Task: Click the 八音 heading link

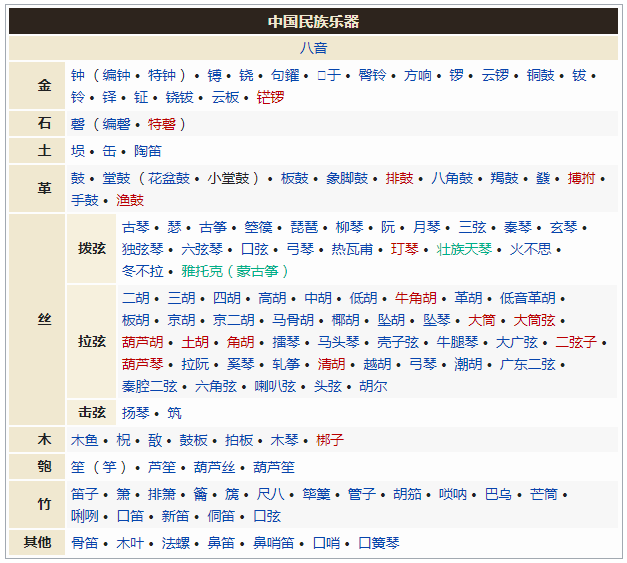Action: [x=313, y=48]
